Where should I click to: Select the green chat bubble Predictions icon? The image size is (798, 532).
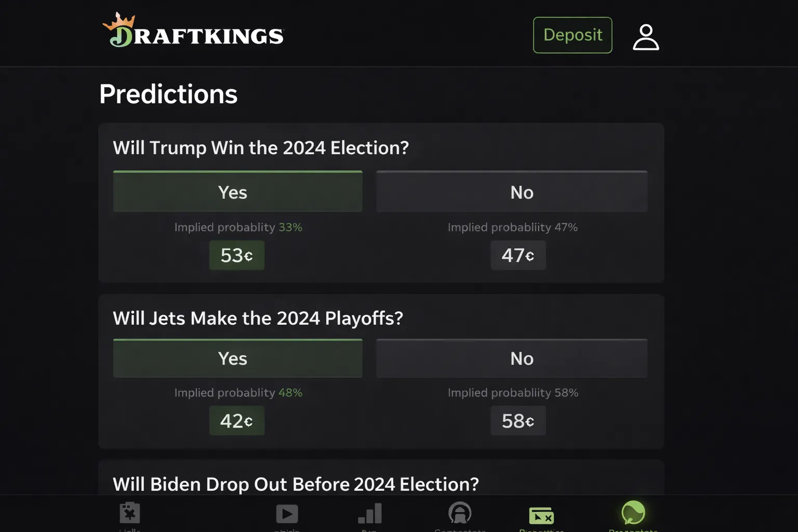pos(633,513)
